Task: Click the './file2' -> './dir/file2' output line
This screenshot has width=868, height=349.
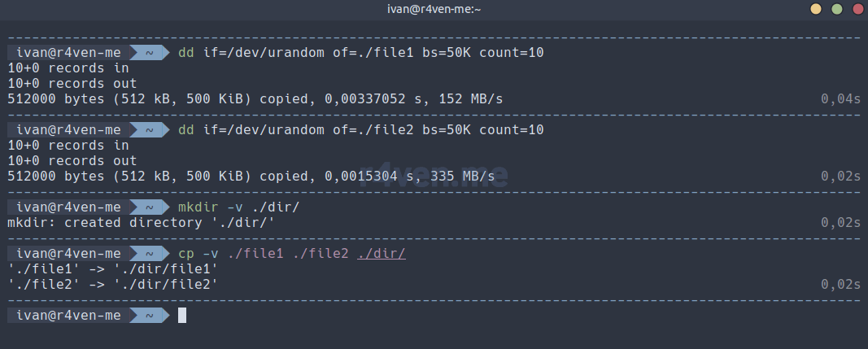Action: pyautogui.click(x=112, y=285)
